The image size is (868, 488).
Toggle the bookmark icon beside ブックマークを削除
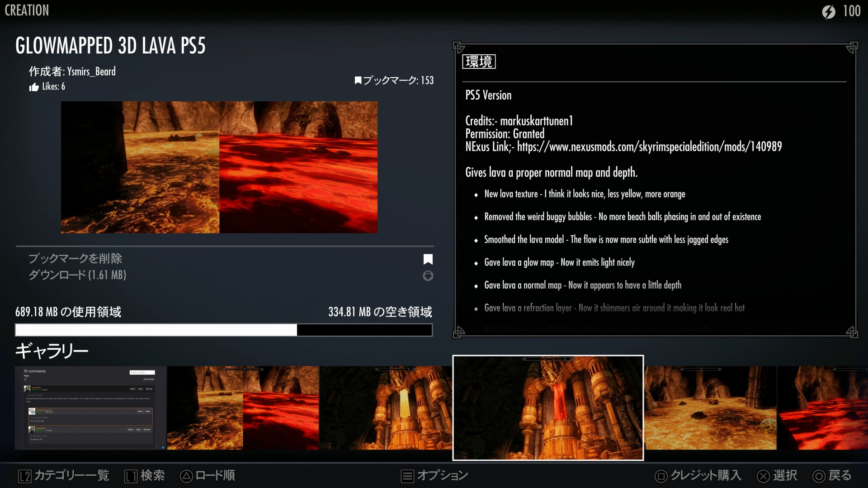point(428,259)
